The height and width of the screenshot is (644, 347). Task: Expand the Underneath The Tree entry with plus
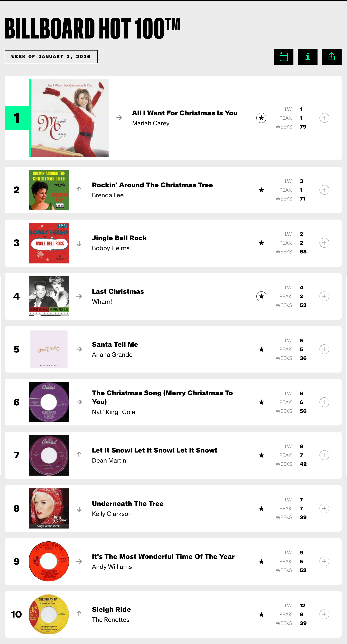[324, 508]
